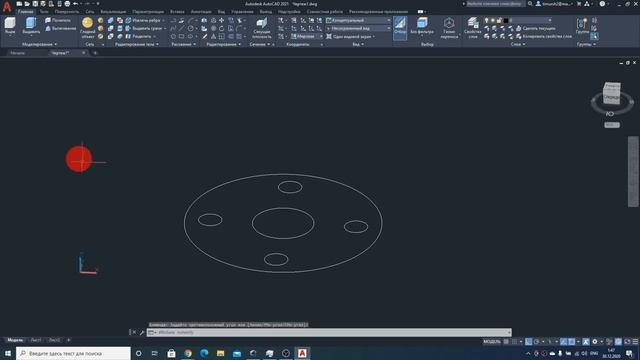Viewport: 640px width, 360px height.
Task: Open the Поверхность ribbon tab
Action: point(67,12)
